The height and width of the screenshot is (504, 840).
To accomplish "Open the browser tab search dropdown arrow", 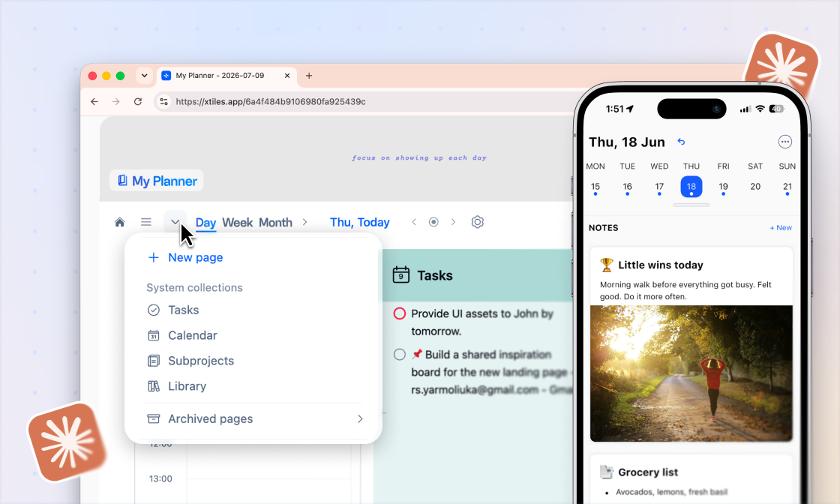I will (x=144, y=76).
